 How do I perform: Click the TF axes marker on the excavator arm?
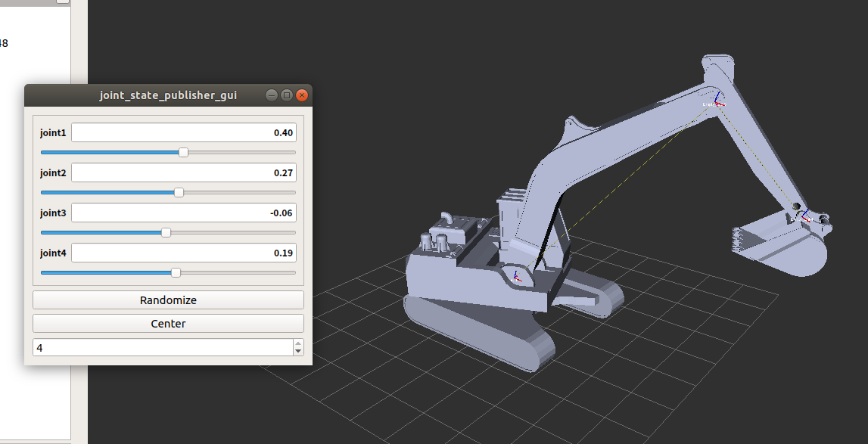pos(714,102)
